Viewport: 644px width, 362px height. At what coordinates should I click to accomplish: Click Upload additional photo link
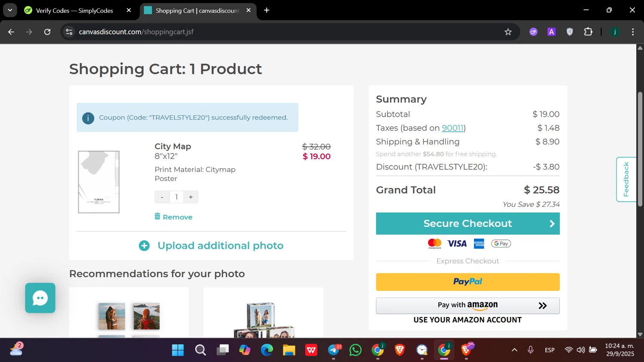tap(220, 245)
